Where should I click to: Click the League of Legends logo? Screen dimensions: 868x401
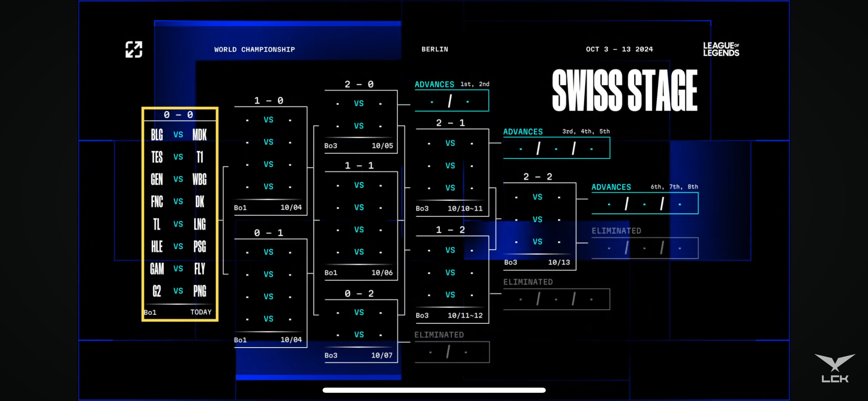[721, 49]
